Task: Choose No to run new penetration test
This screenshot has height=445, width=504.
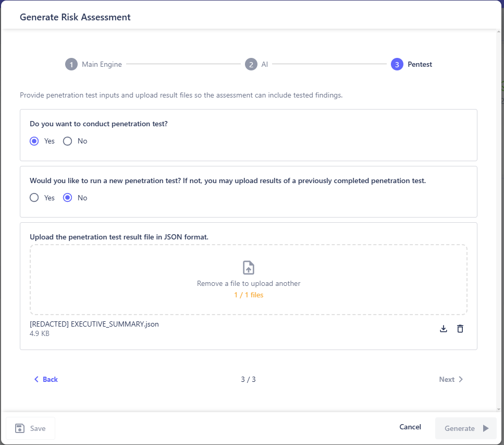Action: click(x=68, y=198)
